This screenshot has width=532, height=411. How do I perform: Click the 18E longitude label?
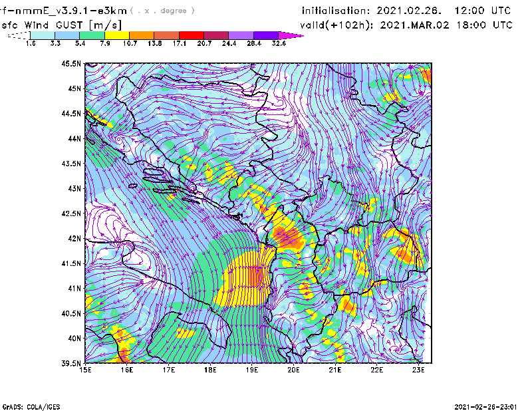click(210, 370)
